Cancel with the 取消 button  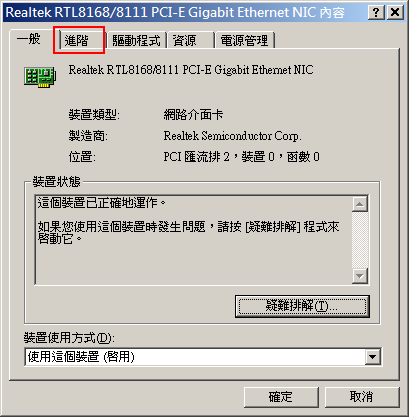tap(362, 397)
